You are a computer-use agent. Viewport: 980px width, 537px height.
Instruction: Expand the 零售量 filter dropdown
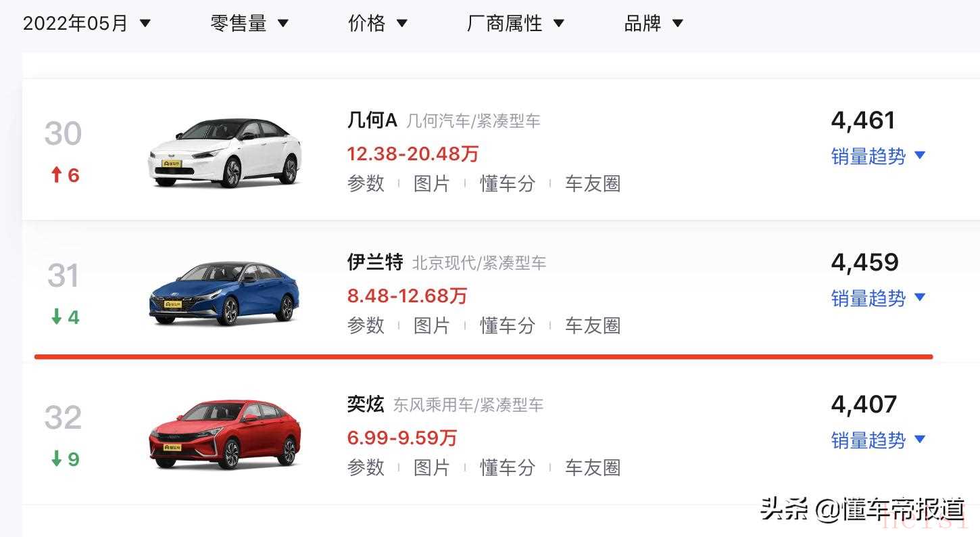[249, 24]
